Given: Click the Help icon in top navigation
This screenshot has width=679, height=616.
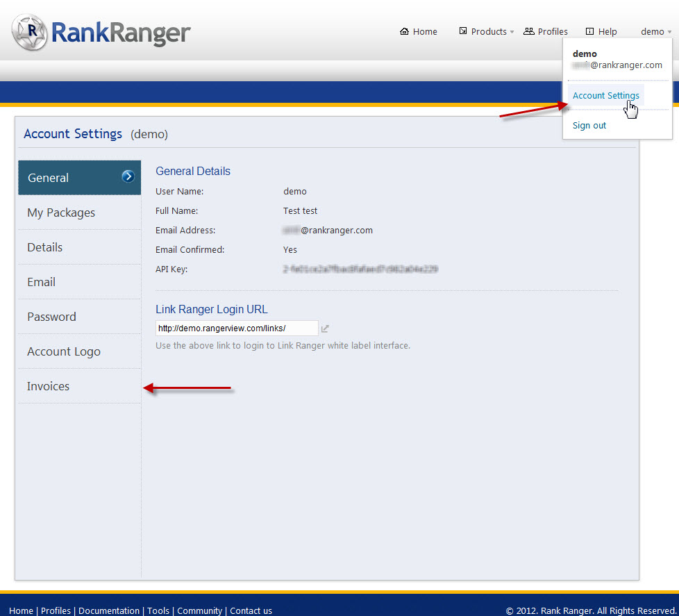Looking at the screenshot, I should click(x=590, y=32).
